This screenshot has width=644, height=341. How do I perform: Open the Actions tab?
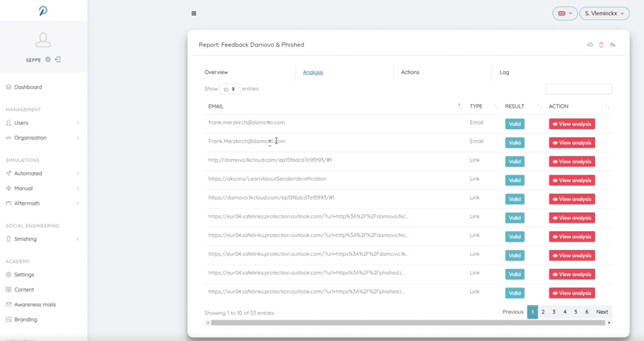[x=410, y=72]
